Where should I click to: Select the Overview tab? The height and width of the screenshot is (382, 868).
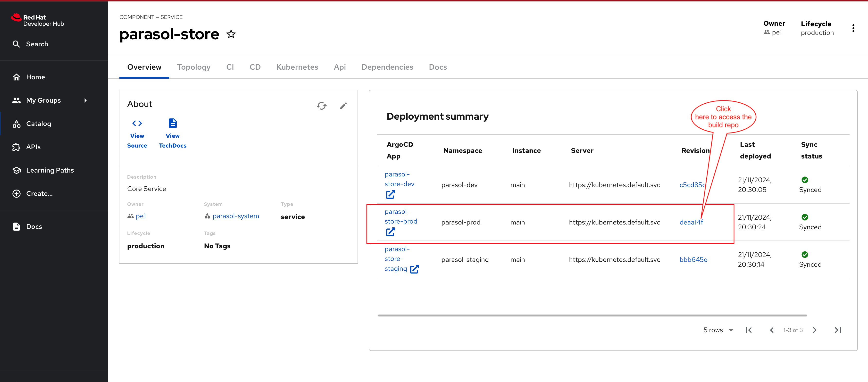click(x=144, y=67)
